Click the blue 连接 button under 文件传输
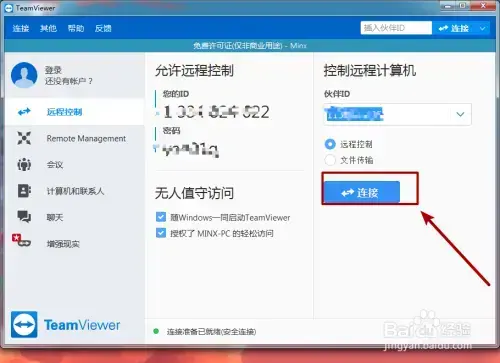This screenshot has width=500, height=363. 362,192
